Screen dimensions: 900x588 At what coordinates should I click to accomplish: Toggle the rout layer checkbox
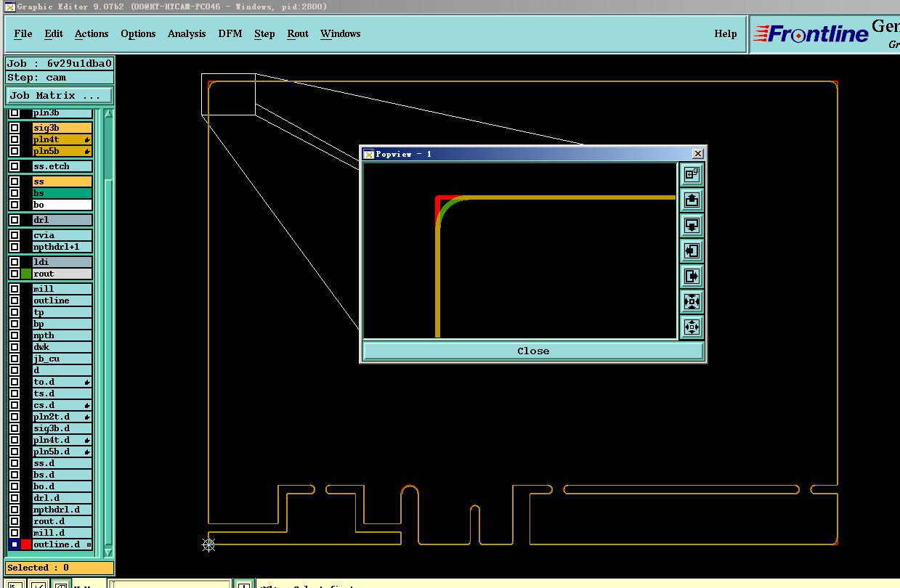point(15,274)
